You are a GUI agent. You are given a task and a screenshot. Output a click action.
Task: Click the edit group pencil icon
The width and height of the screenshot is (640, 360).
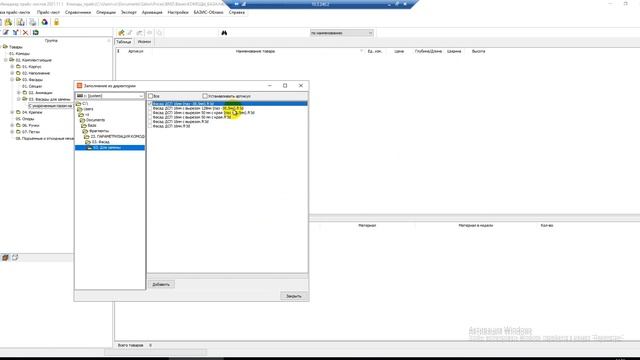click(6, 32)
